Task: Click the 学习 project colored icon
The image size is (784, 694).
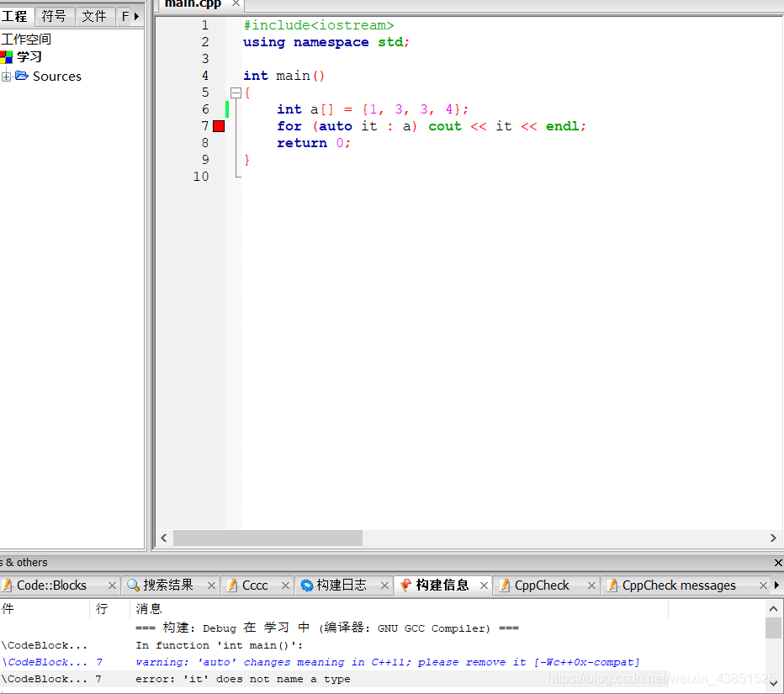Action: (x=6, y=57)
